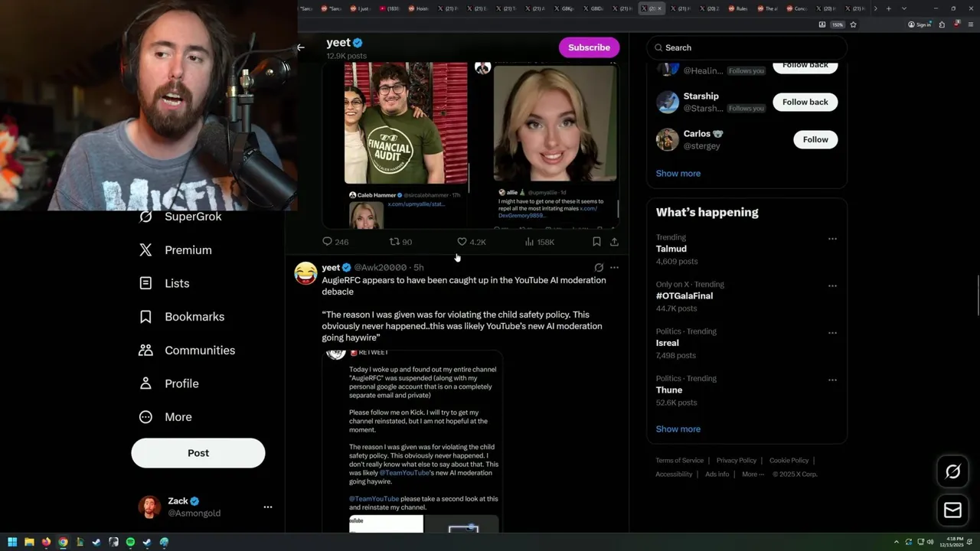Open the Caleb Hammer Financial Audit image
The image size is (980, 551).
pyautogui.click(x=406, y=123)
